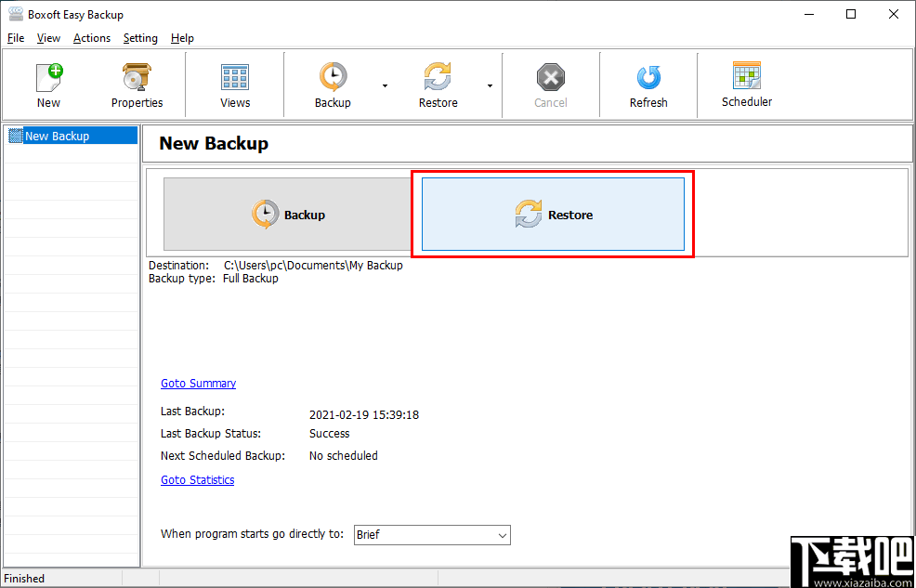Create a New backup job

pyautogui.click(x=48, y=84)
